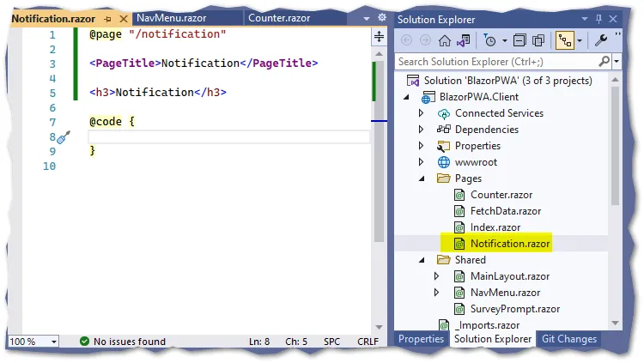Open the zoom level 100 % dropdown

pyautogui.click(x=54, y=342)
